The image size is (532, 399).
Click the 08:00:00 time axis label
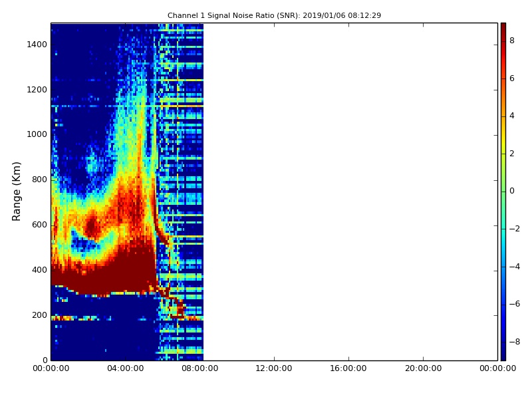tap(200, 368)
